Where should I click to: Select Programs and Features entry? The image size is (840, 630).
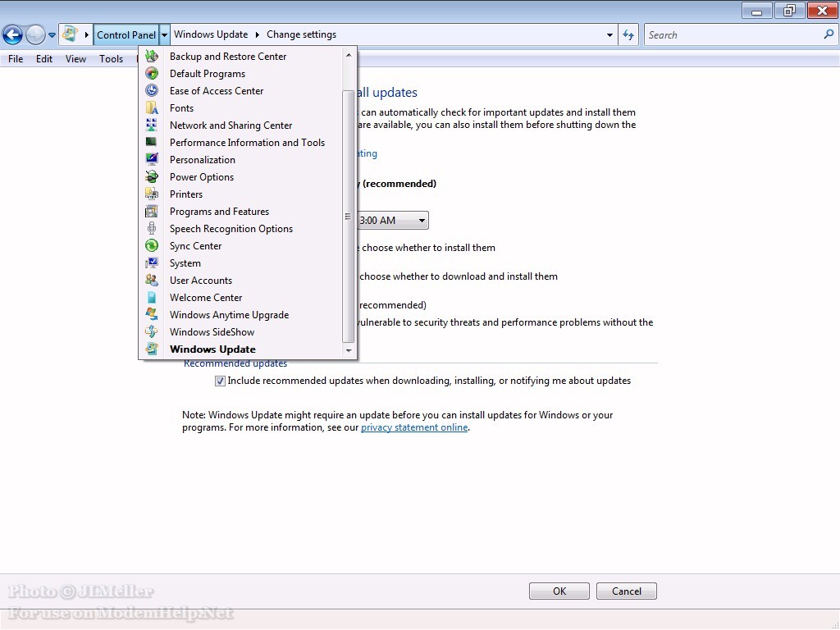[240, 211]
